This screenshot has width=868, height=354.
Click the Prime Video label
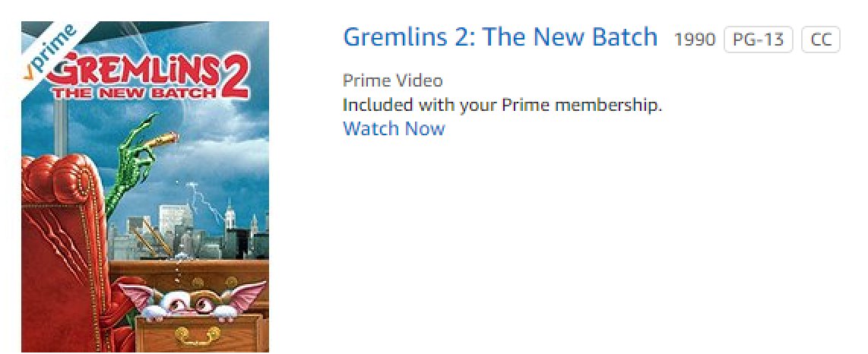(x=392, y=81)
